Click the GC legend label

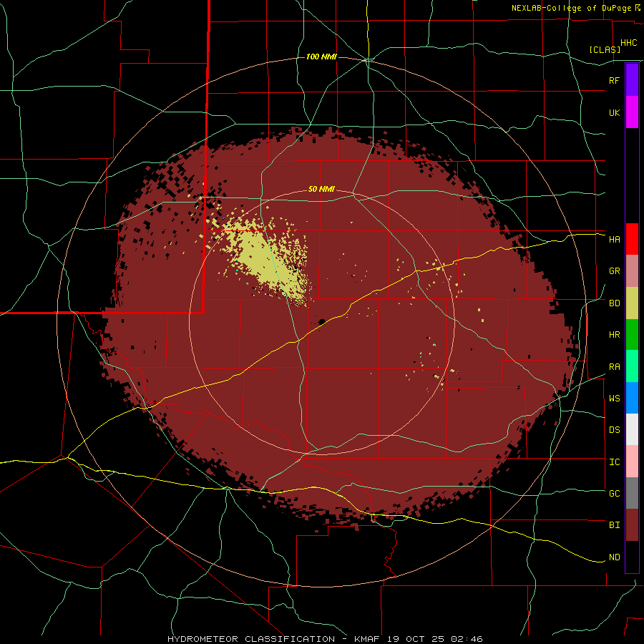[614, 494]
